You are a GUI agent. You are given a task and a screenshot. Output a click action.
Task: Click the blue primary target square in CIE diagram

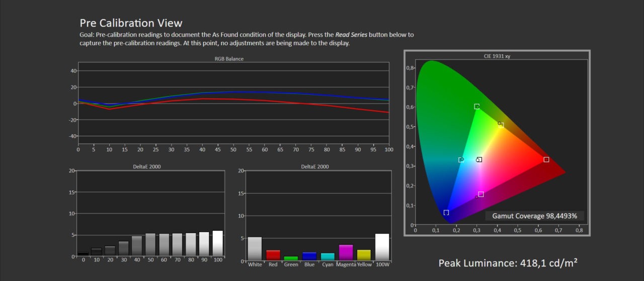(446, 213)
